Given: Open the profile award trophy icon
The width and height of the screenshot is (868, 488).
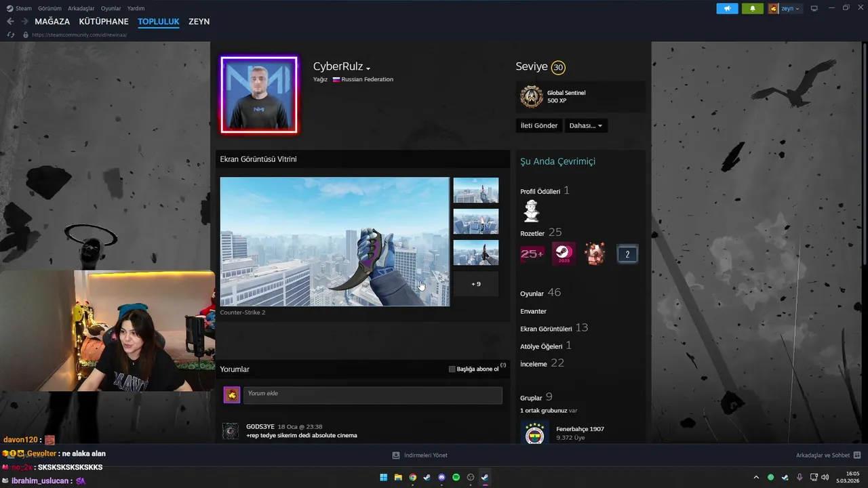Looking at the screenshot, I should point(531,211).
